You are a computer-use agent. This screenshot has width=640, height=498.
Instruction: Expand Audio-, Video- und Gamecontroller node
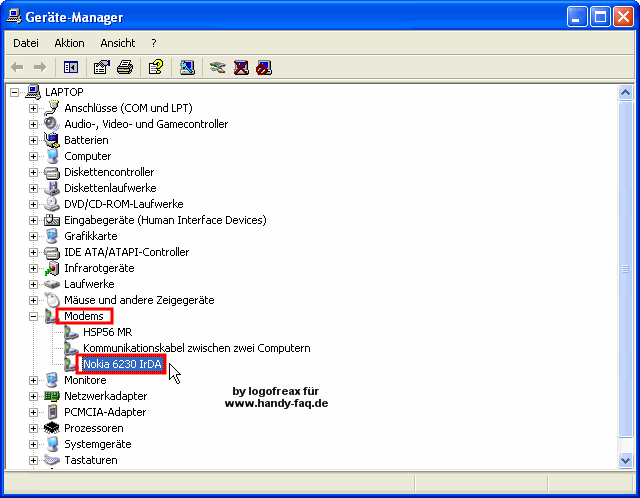33,124
